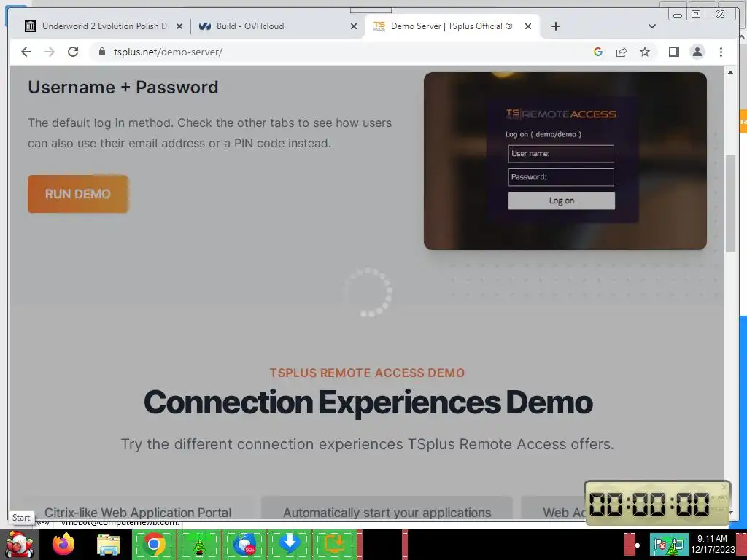
Task: Click the Log on button
Action: [x=561, y=201]
